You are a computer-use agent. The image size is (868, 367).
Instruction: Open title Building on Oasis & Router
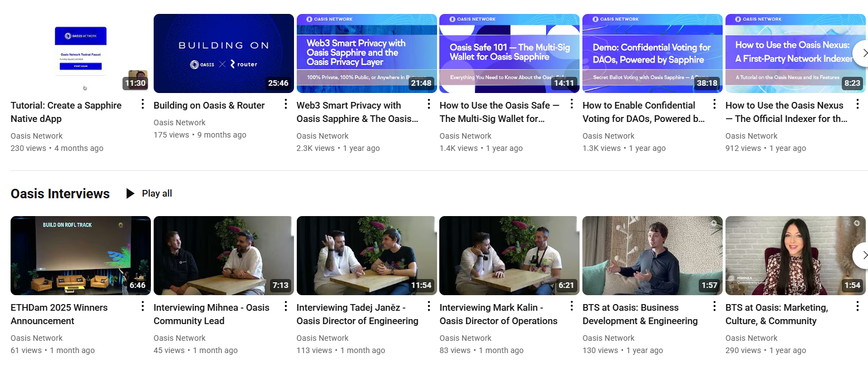pos(209,105)
